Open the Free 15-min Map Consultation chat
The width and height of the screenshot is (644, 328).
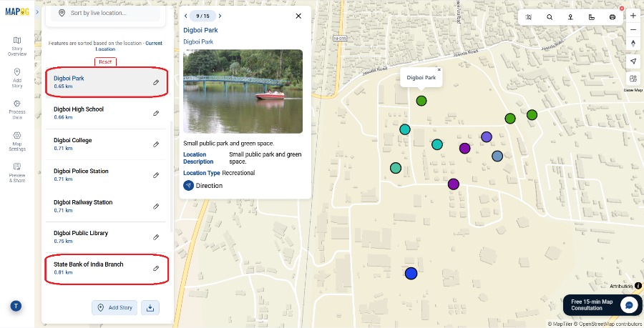pyautogui.click(x=602, y=305)
